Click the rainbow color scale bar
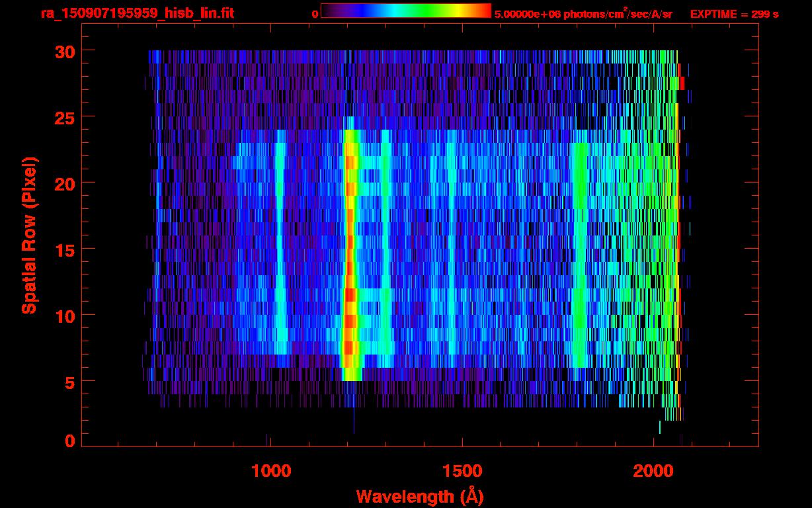812x508 pixels. 406,11
